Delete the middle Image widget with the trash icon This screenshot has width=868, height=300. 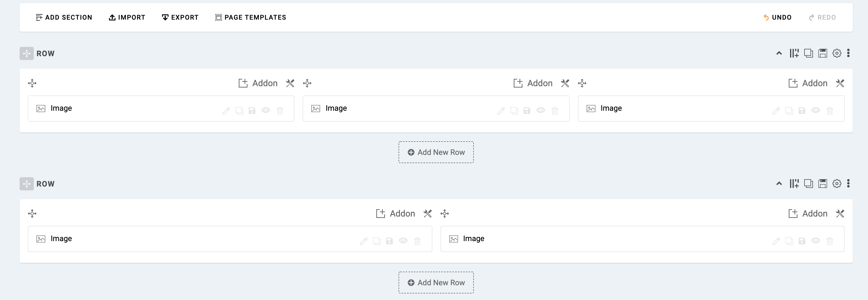pos(554,110)
